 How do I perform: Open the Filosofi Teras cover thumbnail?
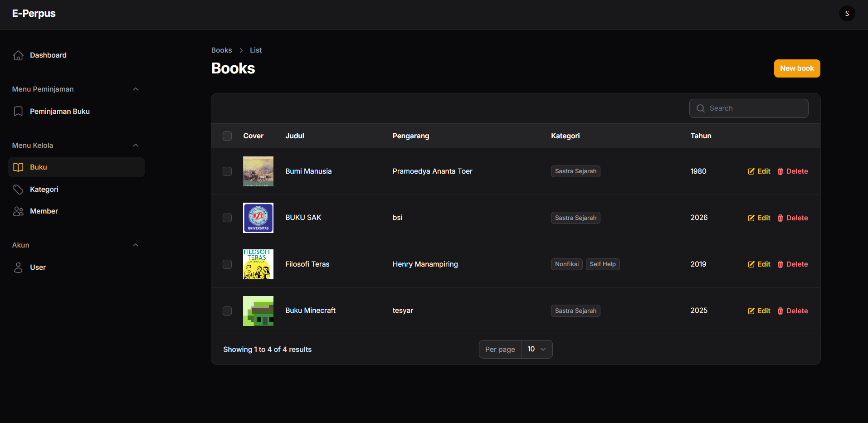pos(258,264)
